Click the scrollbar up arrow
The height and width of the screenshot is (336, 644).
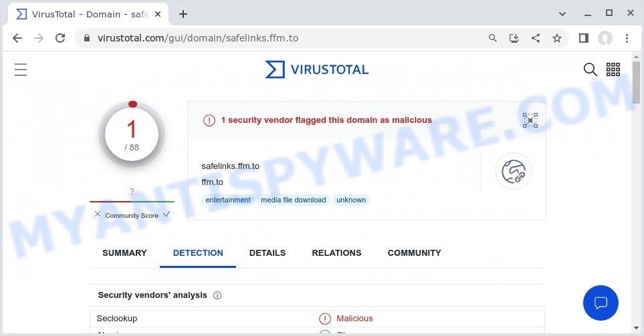[636, 57]
